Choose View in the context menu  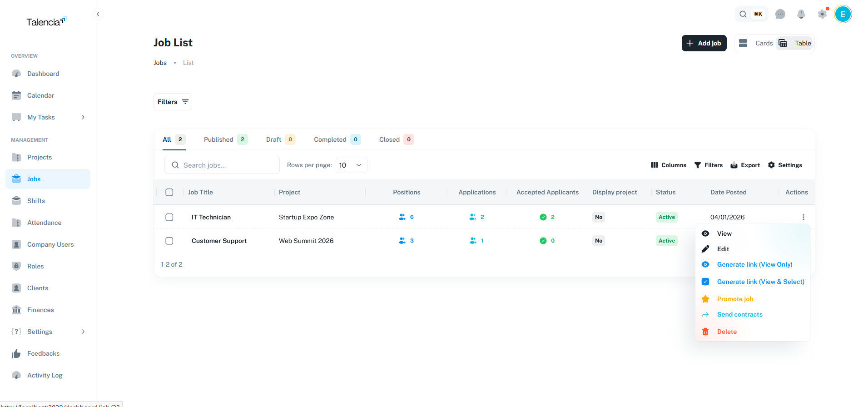(753, 233)
